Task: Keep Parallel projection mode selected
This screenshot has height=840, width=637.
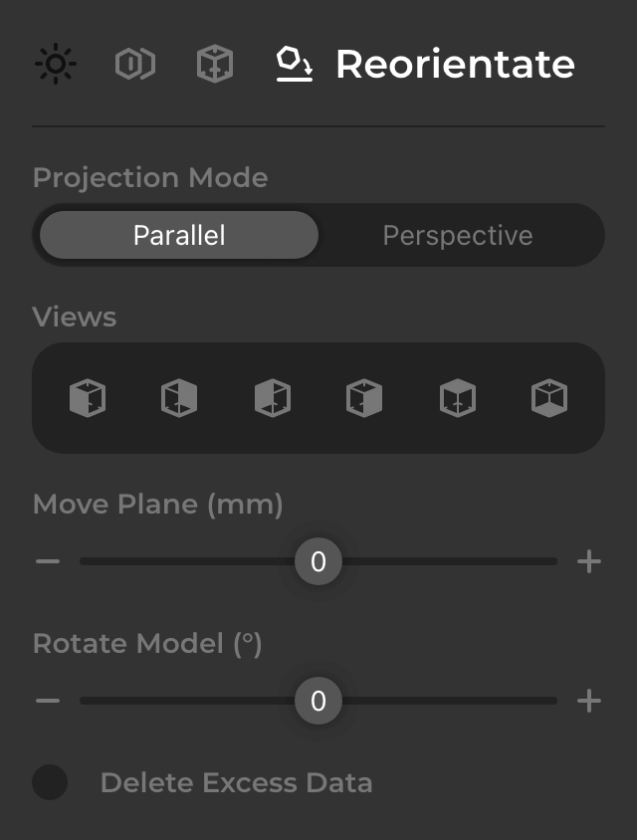Action: pyautogui.click(x=177, y=235)
